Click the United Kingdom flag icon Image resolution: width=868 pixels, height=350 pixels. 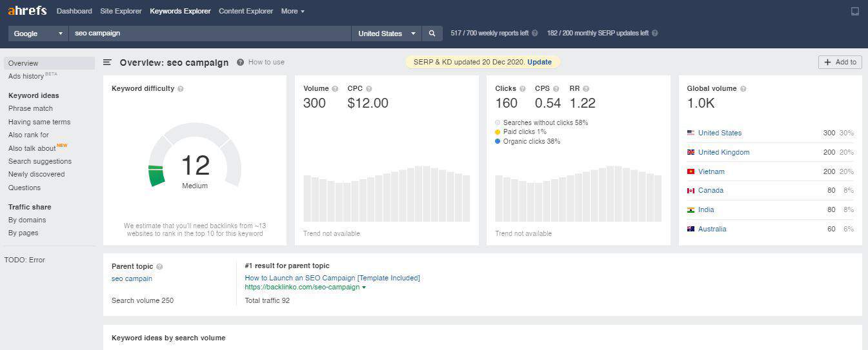click(x=691, y=152)
